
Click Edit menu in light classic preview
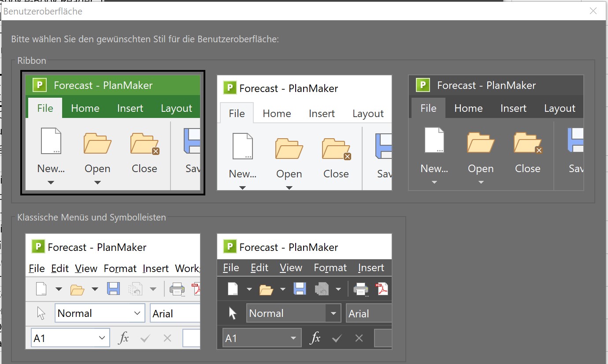click(x=60, y=268)
